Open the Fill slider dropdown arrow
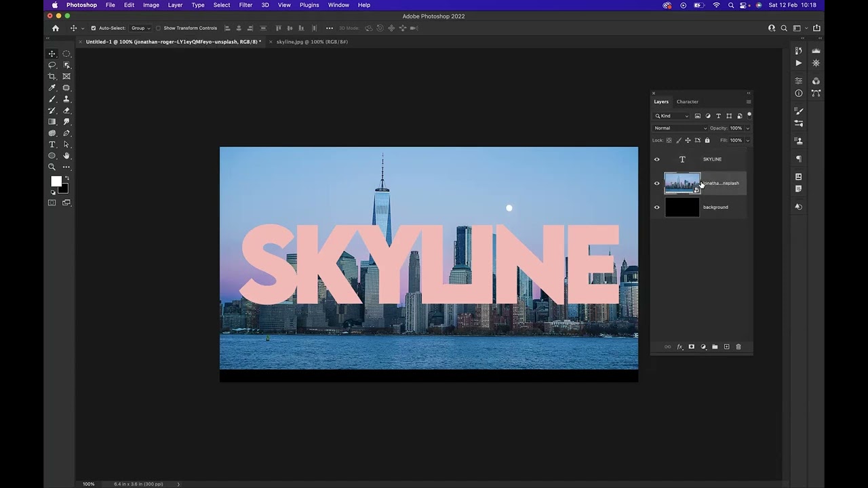Viewport: 868px width, 488px height. (747, 140)
